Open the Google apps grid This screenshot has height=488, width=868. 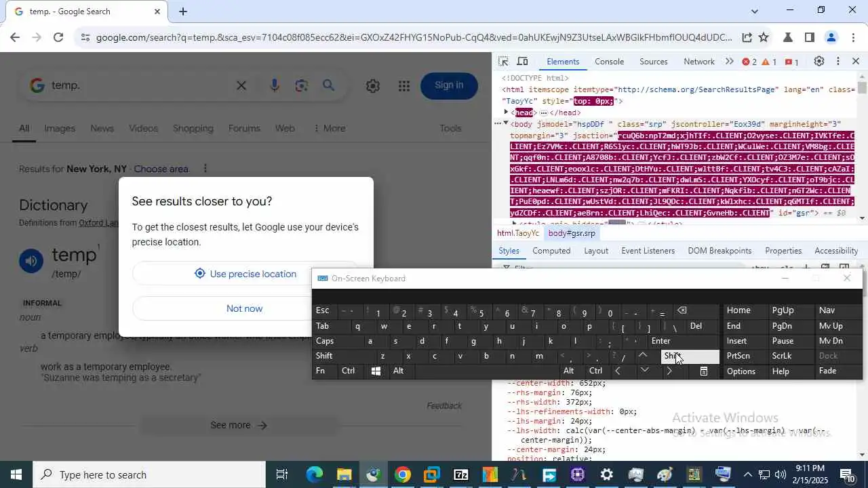(404, 85)
